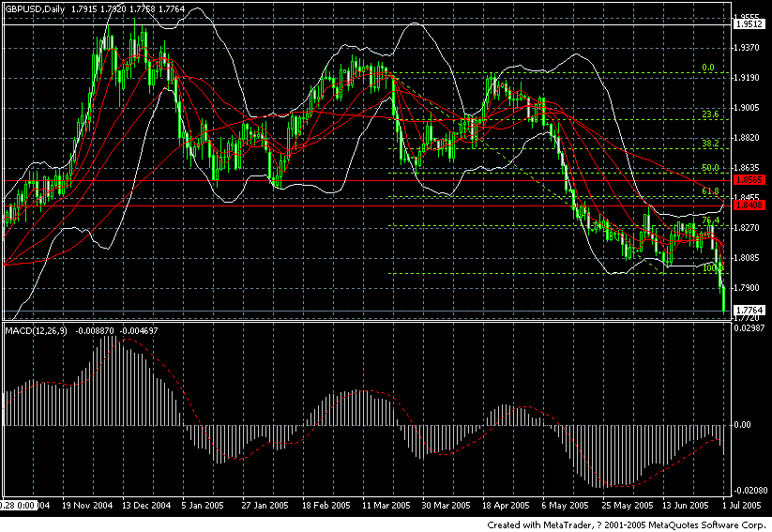
Task: Click the 1.8085 price axis value
Action: [x=747, y=258]
